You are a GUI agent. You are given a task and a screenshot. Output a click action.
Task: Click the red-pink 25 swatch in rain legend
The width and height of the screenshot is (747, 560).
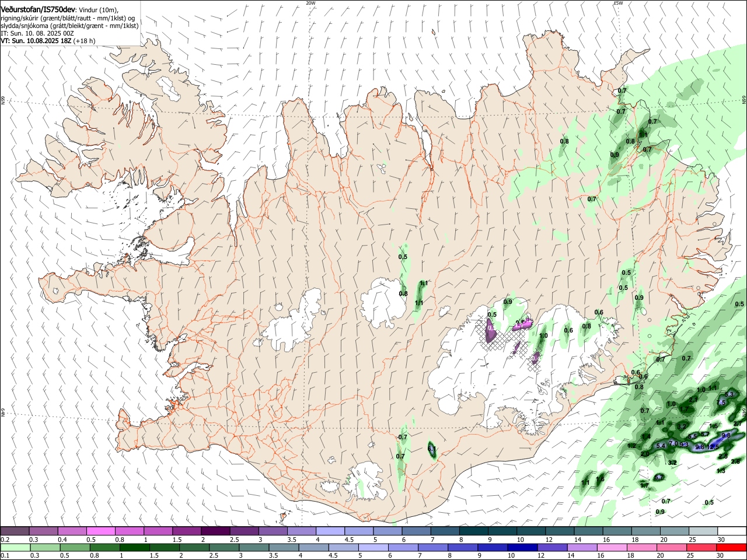point(701,547)
